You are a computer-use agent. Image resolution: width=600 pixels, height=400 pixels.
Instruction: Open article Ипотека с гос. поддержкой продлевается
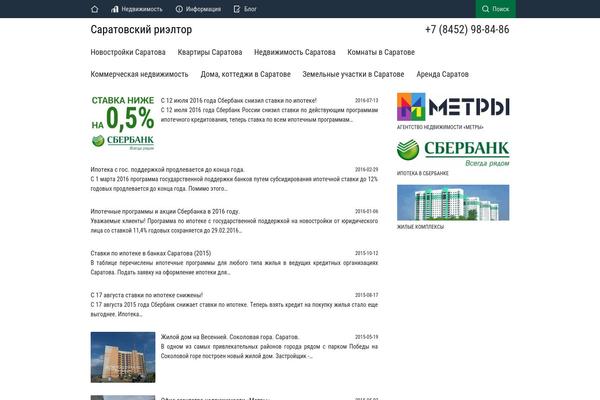(168, 170)
